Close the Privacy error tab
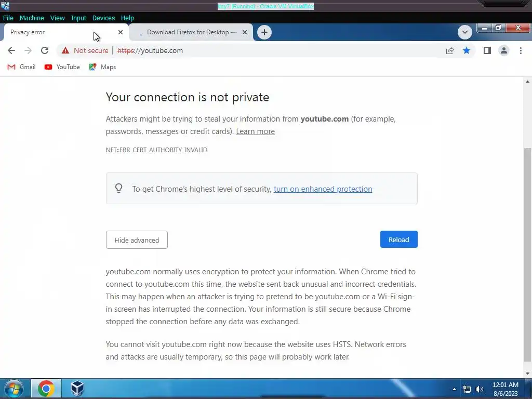 pos(121,32)
